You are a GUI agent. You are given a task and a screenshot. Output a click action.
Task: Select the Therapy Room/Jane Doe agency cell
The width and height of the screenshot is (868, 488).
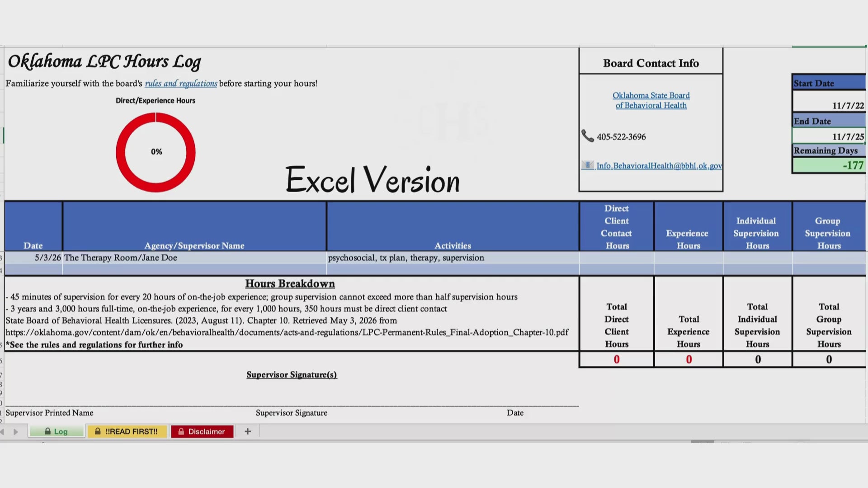tap(194, 258)
